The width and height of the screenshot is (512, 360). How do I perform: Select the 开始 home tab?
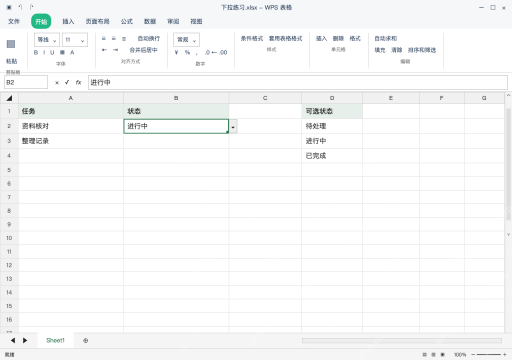[x=41, y=22]
